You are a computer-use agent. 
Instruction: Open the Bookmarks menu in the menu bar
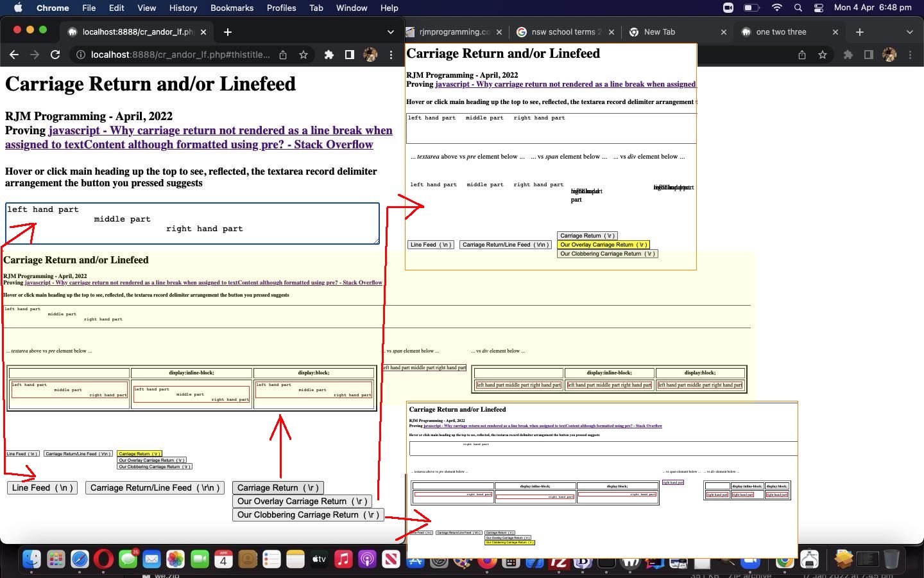point(232,8)
